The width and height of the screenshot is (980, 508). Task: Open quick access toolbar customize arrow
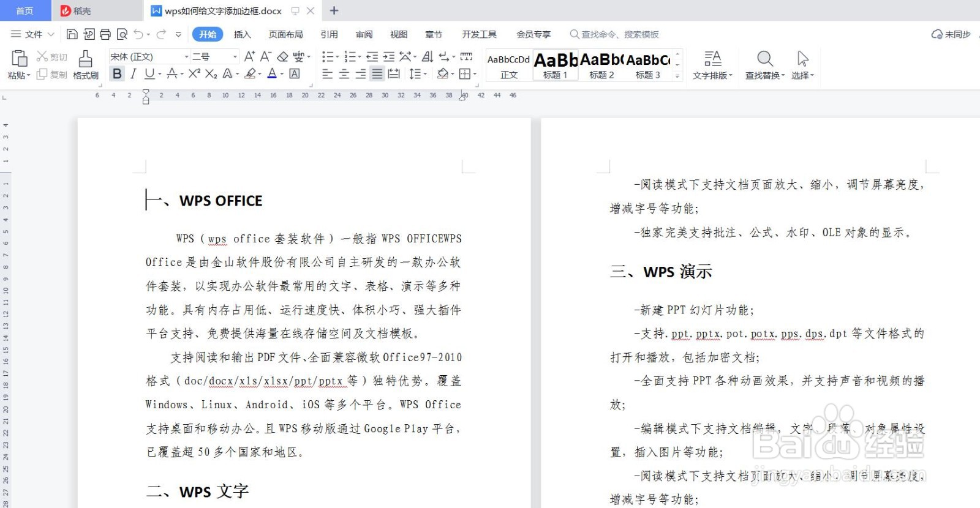(178, 34)
